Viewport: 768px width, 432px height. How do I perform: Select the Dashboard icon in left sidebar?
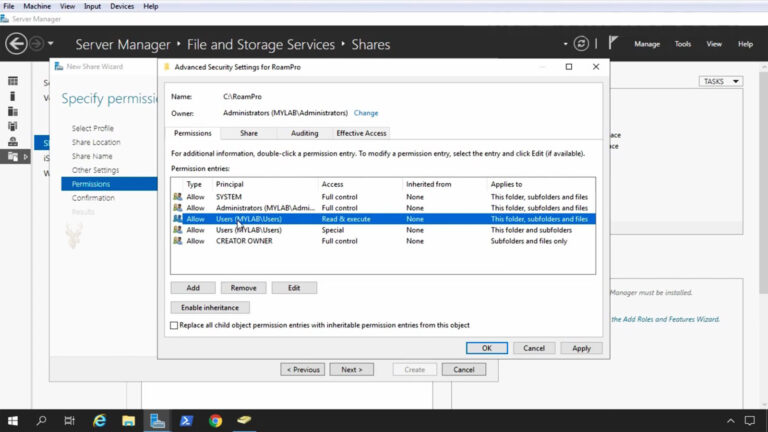[13, 81]
